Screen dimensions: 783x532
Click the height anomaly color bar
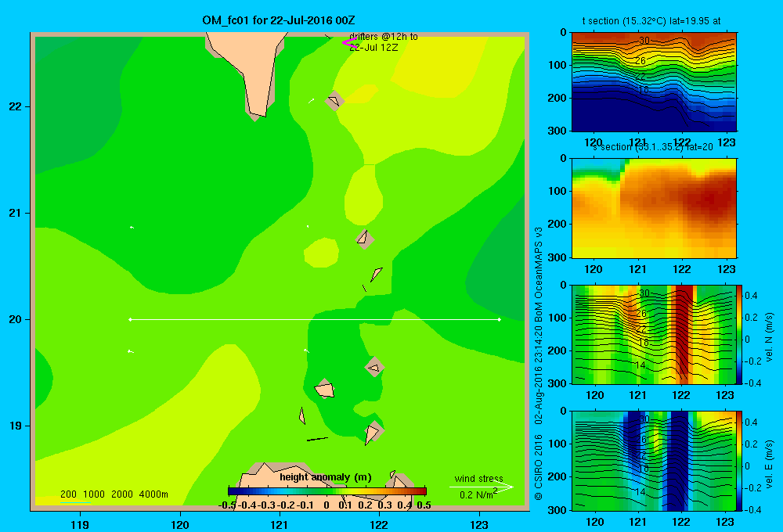(x=327, y=491)
